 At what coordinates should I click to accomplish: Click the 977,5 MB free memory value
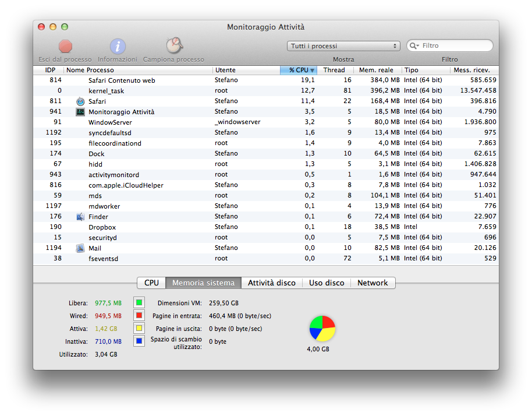click(108, 303)
